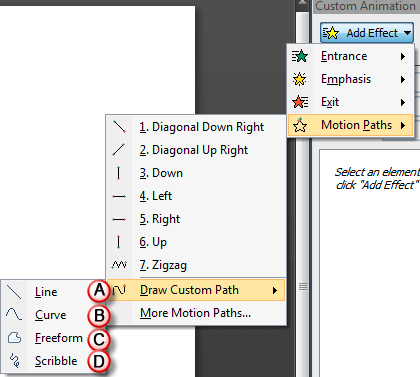Screen dimensions: 420x377
Task: Open More Motion Paths dialog
Action: click(x=196, y=313)
